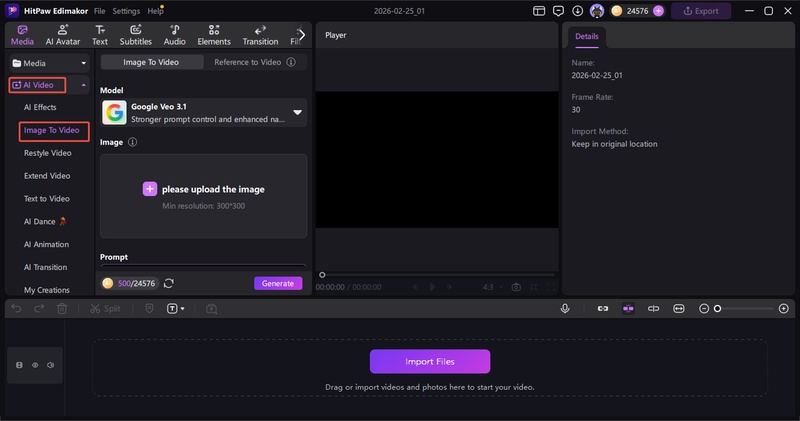Viewport: 800px width, 421px height.
Task: Zoom out the timeline with minus icon
Action: (x=704, y=309)
